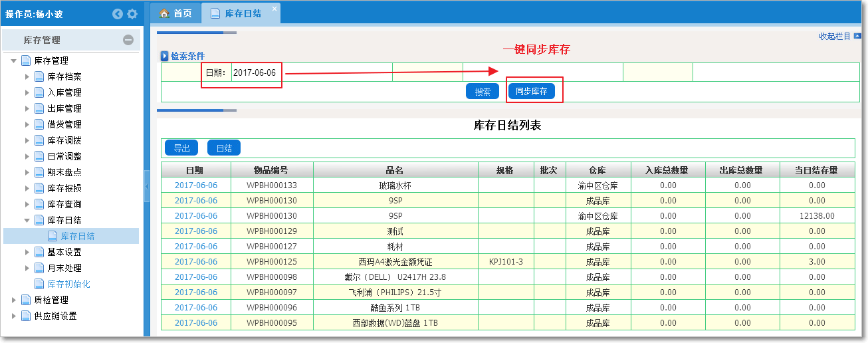This screenshot has width=868, height=343.
Task: Close the 库存日结 tab
Action: click(x=274, y=9)
